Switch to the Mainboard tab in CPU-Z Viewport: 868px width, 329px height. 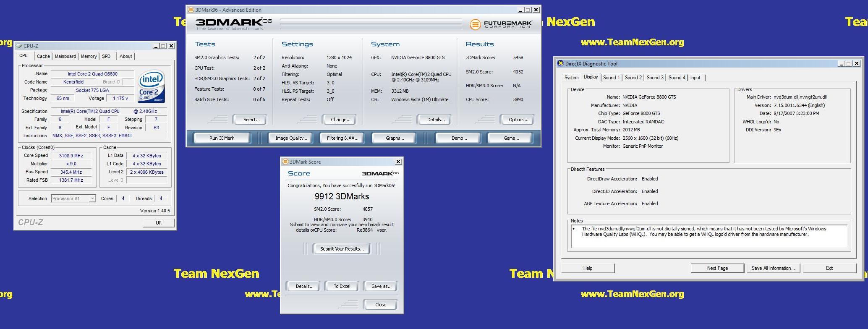pyautogui.click(x=65, y=56)
